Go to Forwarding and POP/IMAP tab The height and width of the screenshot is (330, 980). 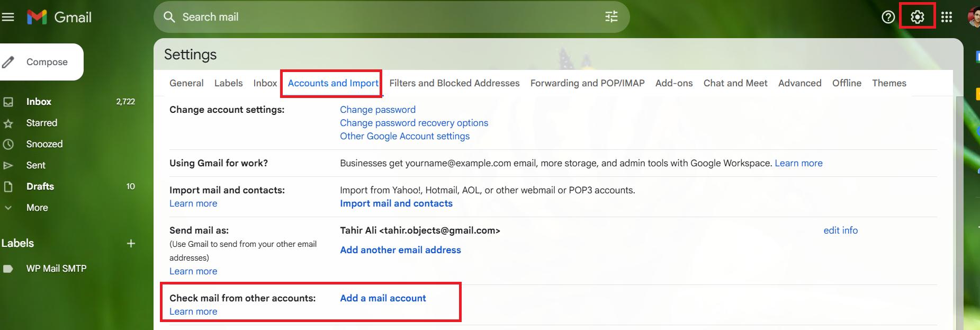pyautogui.click(x=587, y=83)
